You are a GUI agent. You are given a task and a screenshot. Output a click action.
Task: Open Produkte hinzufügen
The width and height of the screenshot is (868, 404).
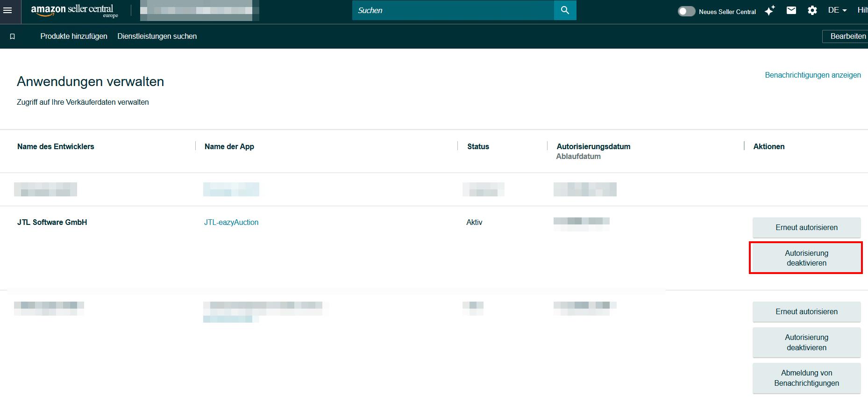[x=74, y=36]
